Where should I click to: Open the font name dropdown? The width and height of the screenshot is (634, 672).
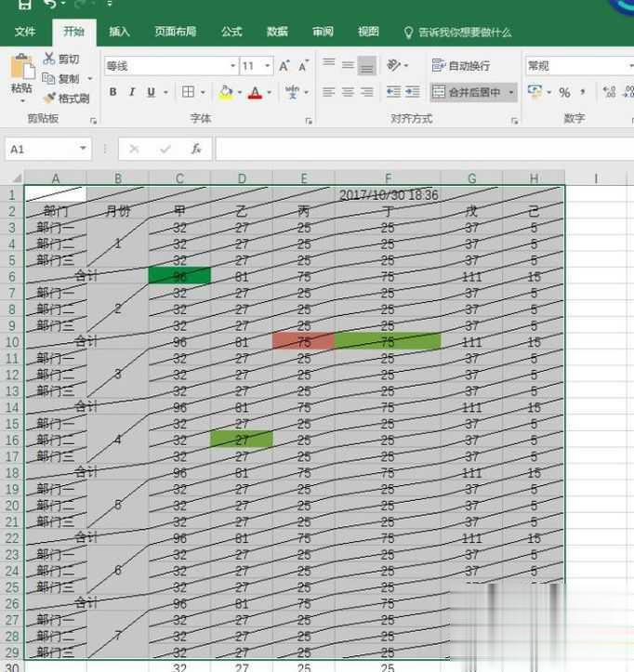point(232,66)
